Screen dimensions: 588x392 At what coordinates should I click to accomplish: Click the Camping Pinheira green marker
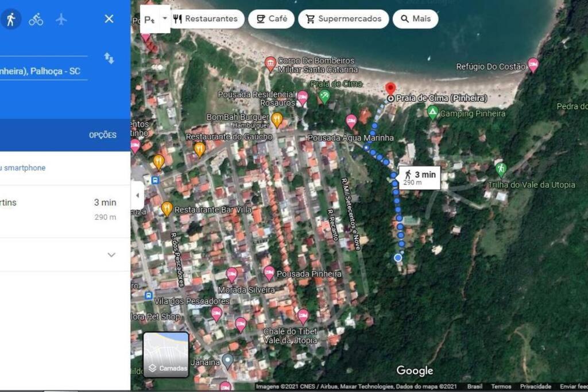pyautogui.click(x=432, y=112)
